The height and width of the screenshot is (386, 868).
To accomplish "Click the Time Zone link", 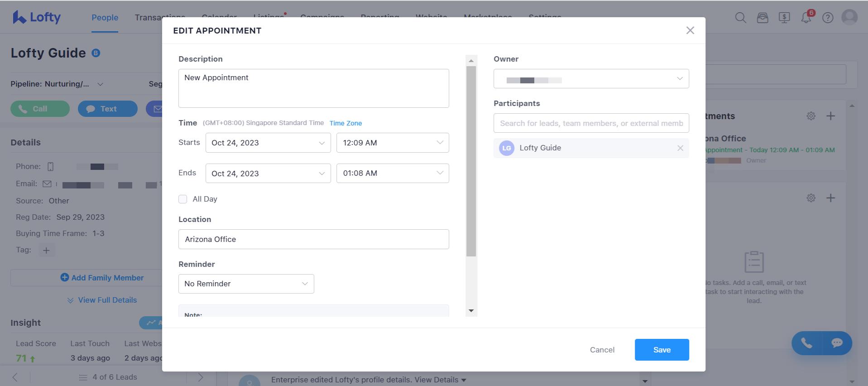I will click(345, 123).
